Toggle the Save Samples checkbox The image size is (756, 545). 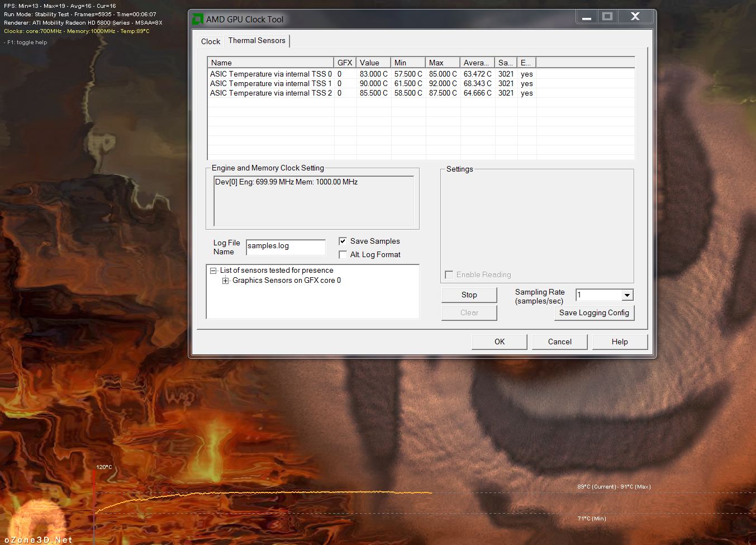point(343,241)
